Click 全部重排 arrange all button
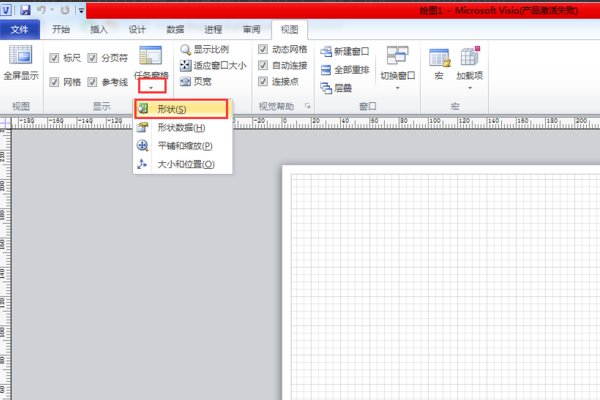The image size is (600, 400). coord(345,70)
